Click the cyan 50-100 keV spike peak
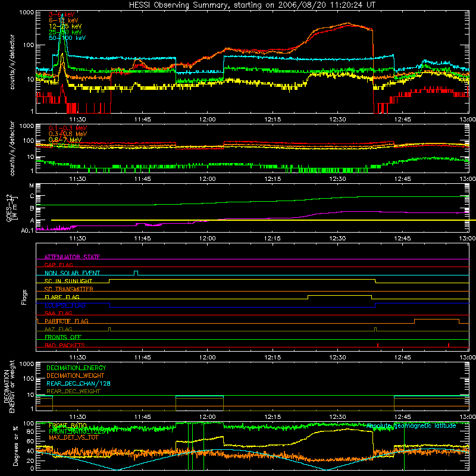Image resolution: width=476 pixels, height=476 pixels. pos(62,14)
